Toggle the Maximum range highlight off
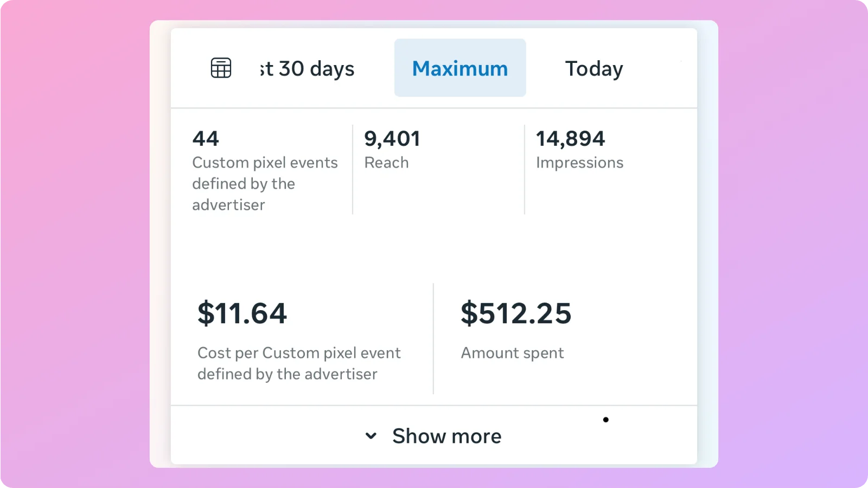Viewport: 868px width, 488px height. 459,68
